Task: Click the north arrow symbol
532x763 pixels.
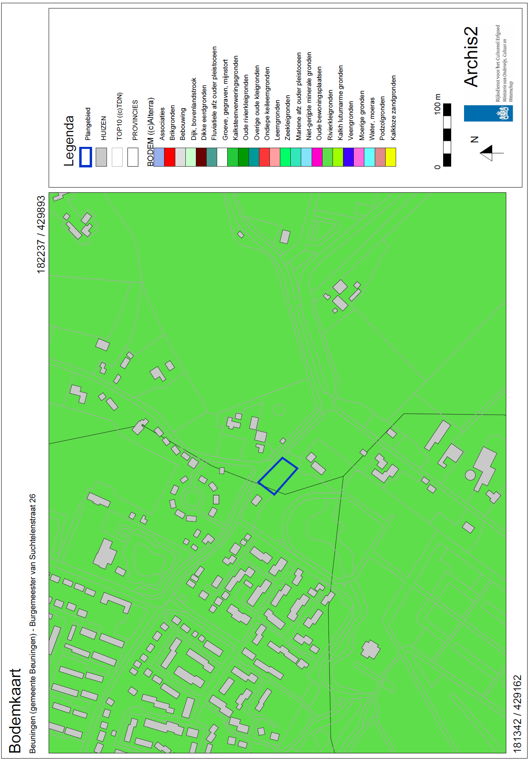Action: point(491,153)
